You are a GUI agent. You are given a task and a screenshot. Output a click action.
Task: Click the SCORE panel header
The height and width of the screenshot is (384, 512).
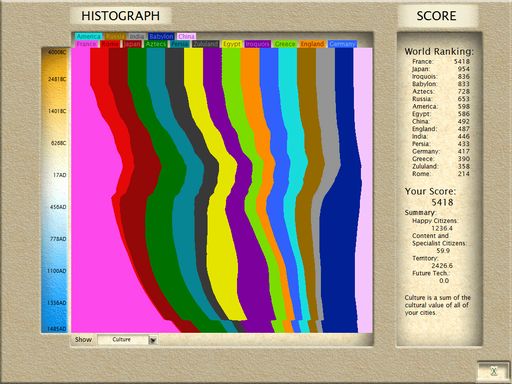point(436,16)
